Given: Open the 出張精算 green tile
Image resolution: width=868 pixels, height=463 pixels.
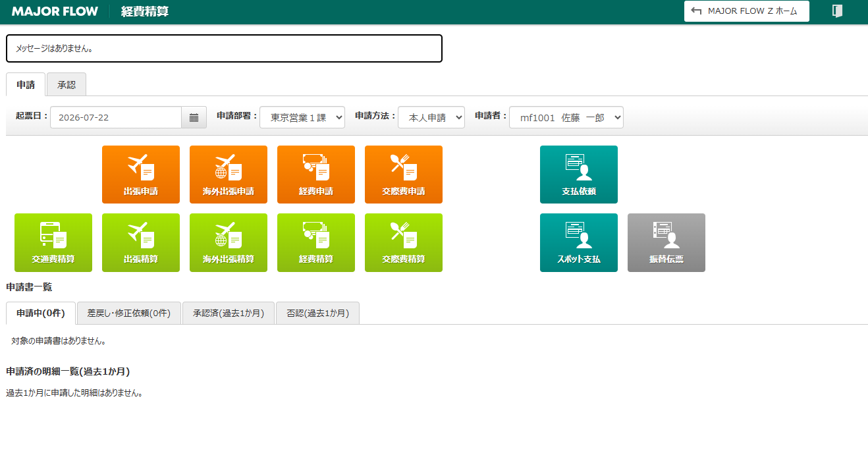Looking at the screenshot, I should [141, 242].
